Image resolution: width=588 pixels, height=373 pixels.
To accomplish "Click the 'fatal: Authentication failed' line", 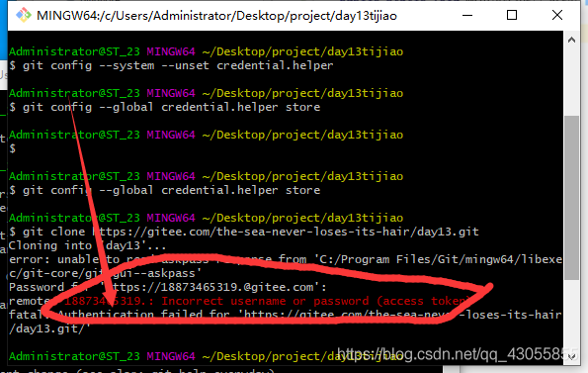I will 286,315.
